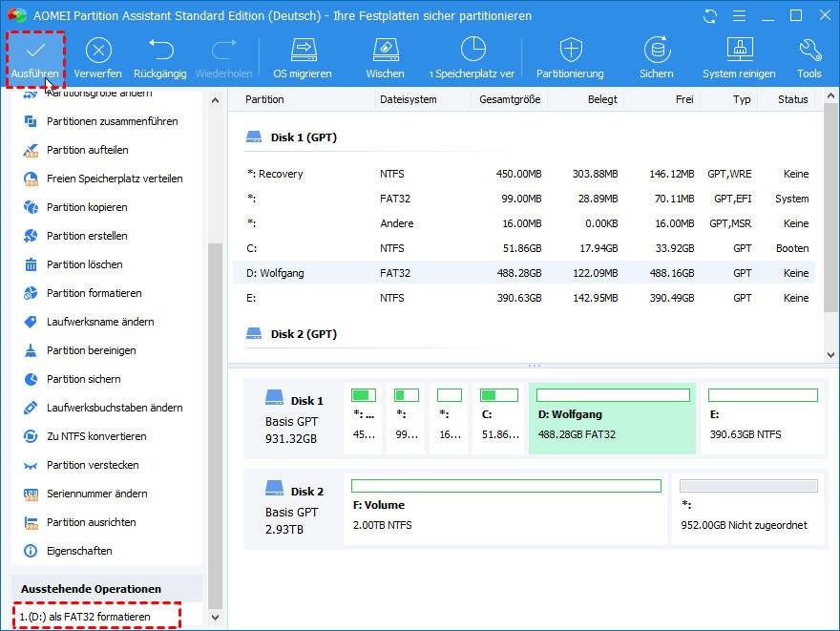Select C: 51.86 block in disk map
This screenshot has height=631, width=840.
(500, 418)
